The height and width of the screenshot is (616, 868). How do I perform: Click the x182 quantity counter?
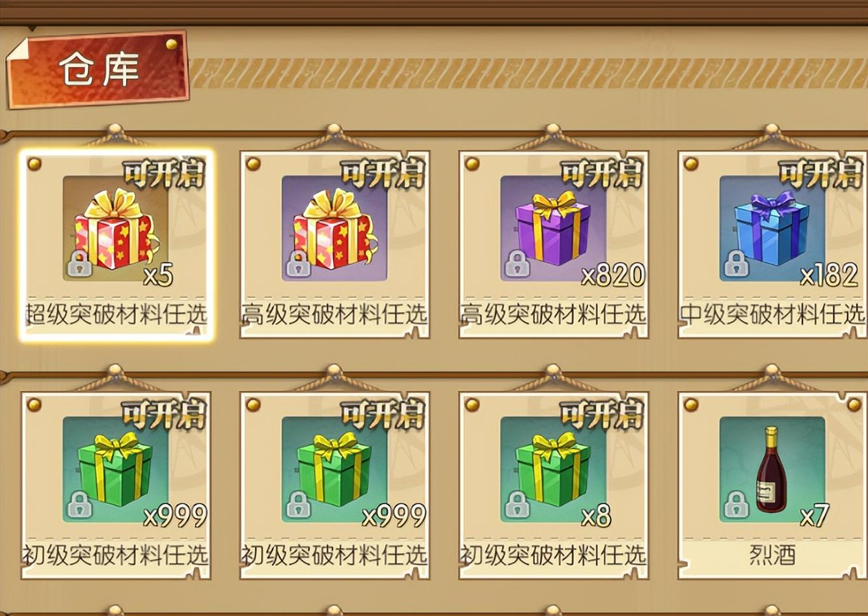click(830, 275)
